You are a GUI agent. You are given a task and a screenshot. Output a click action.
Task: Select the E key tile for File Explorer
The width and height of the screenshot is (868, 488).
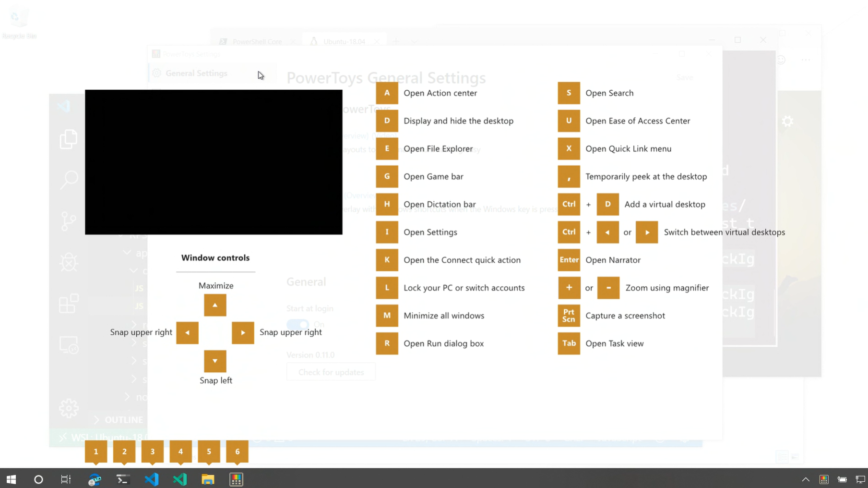pyautogui.click(x=387, y=148)
